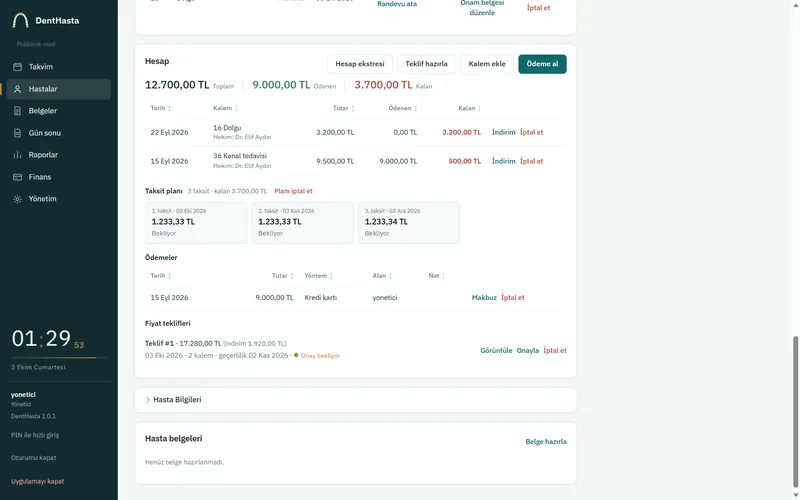Sort account table by Kalan
Screen dimensions: 800x500
pos(469,108)
